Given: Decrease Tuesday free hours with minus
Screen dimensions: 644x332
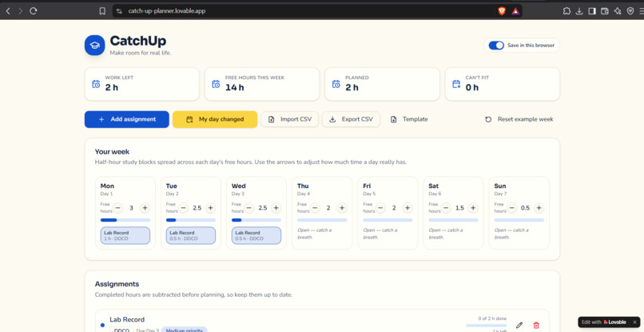Looking at the screenshot, I should tap(184, 208).
